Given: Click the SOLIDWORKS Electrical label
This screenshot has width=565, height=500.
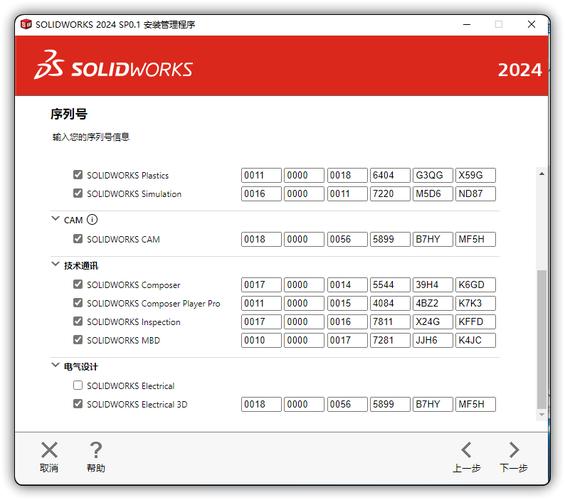Looking at the screenshot, I should [130, 386].
